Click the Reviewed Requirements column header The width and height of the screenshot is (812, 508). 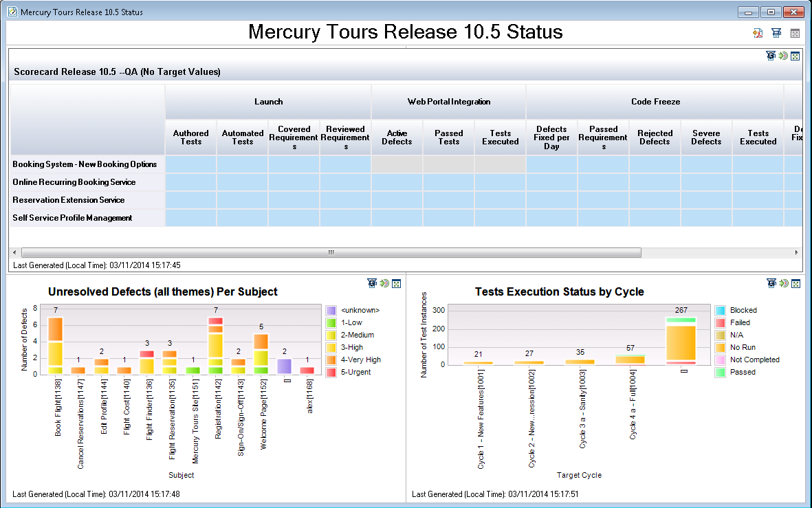[345, 137]
